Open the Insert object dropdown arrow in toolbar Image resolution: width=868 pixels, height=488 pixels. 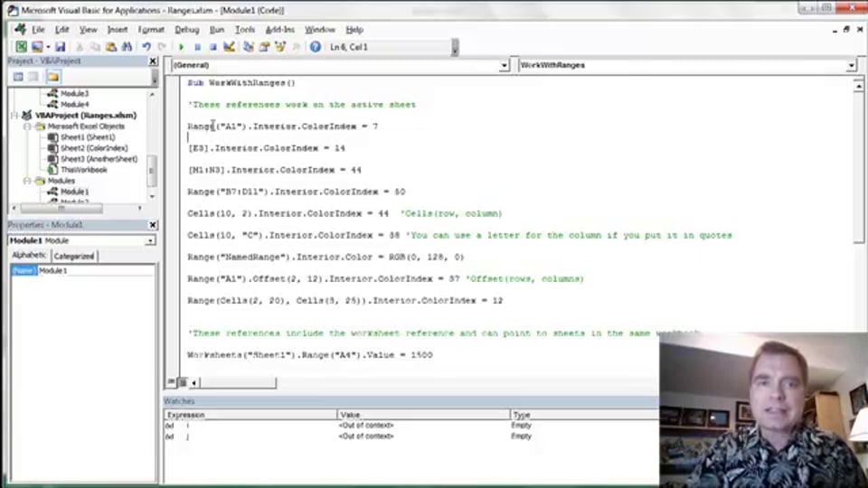click(x=48, y=47)
